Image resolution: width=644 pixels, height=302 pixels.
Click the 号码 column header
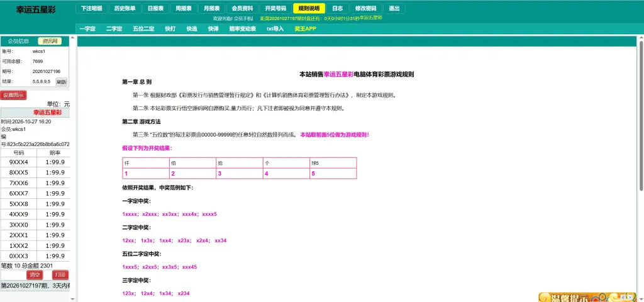coord(18,152)
